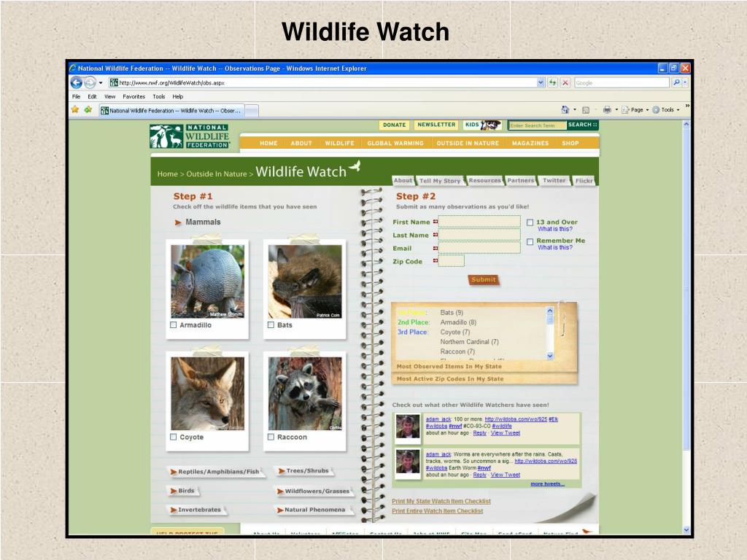
Task: Open the File menu
Action: tap(76, 96)
